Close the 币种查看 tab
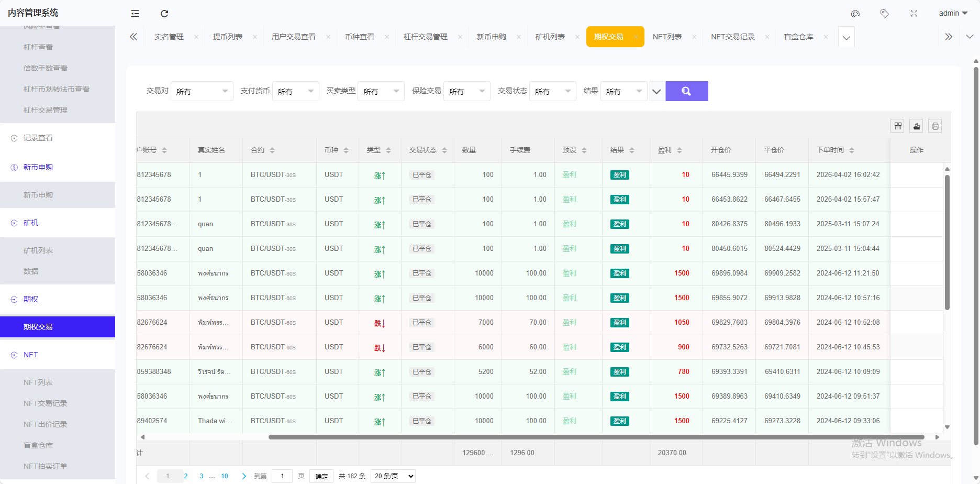 pos(387,37)
